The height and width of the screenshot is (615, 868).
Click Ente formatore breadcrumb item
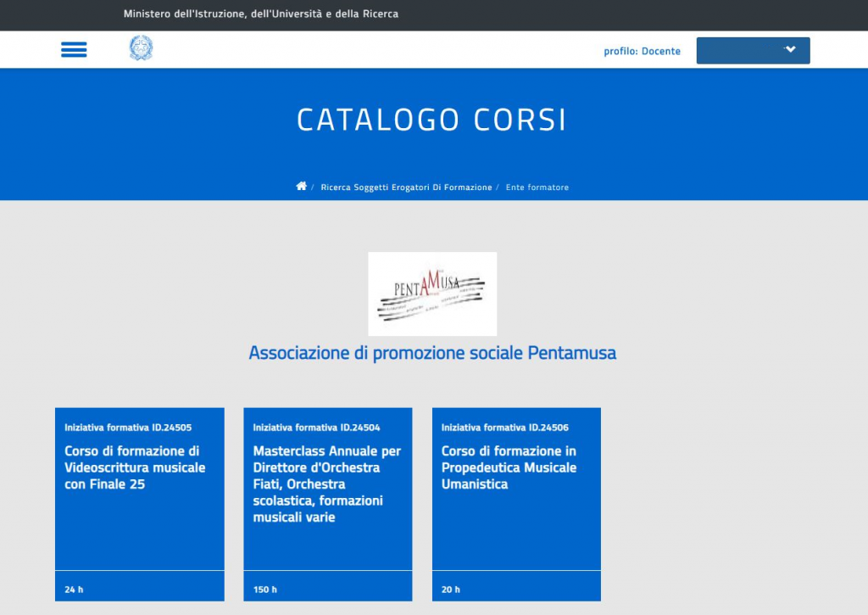point(537,187)
